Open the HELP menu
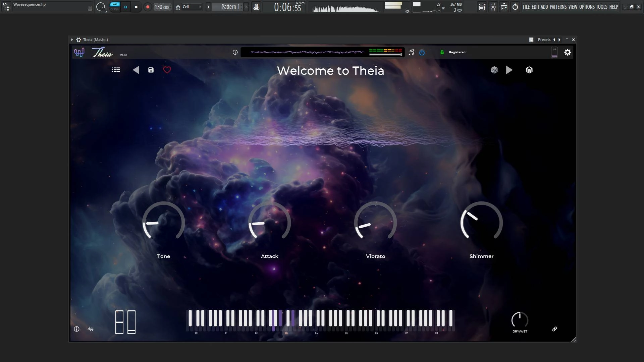 (x=614, y=7)
